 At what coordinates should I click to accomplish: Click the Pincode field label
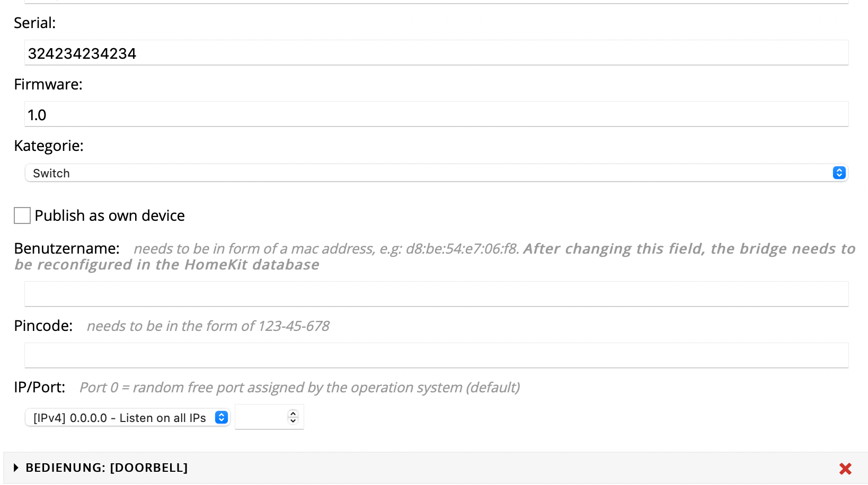[x=43, y=326]
